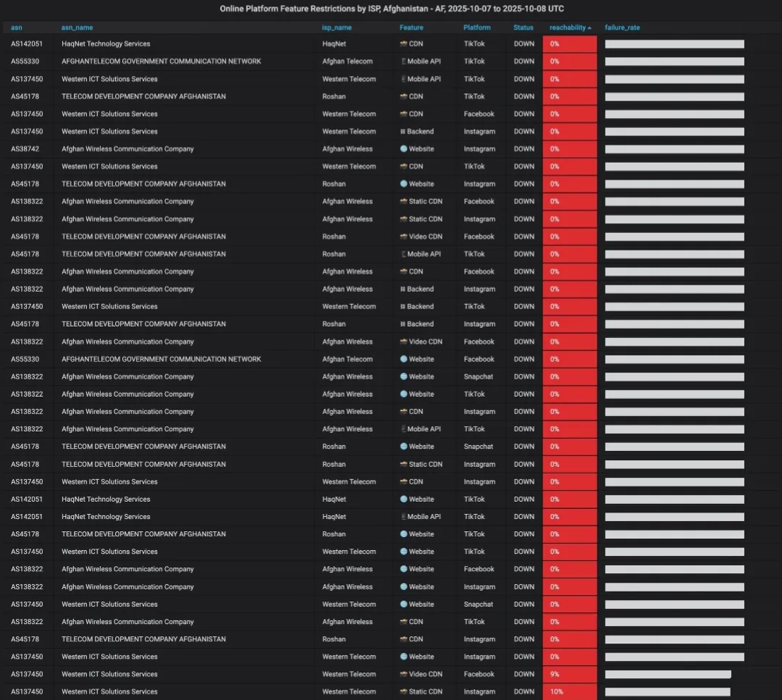Click the red 9% reachability cell
This screenshot has width=782, height=700.
pos(570,675)
